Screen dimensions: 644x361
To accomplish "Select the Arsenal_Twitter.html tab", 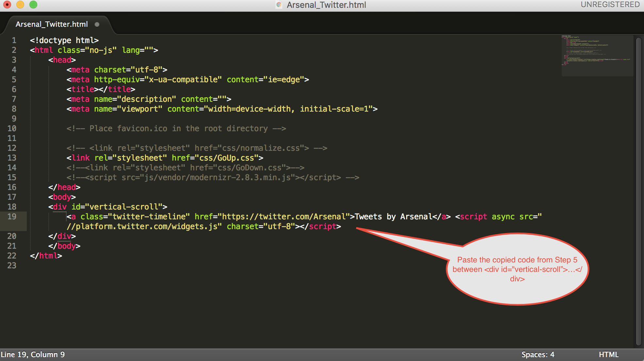I will tap(52, 24).
